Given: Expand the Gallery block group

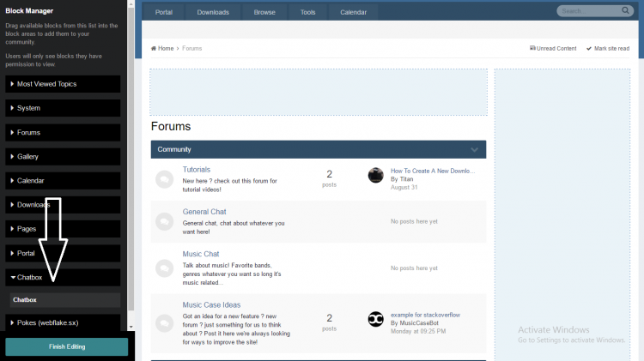Looking at the screenshot, I should (63, 157).
